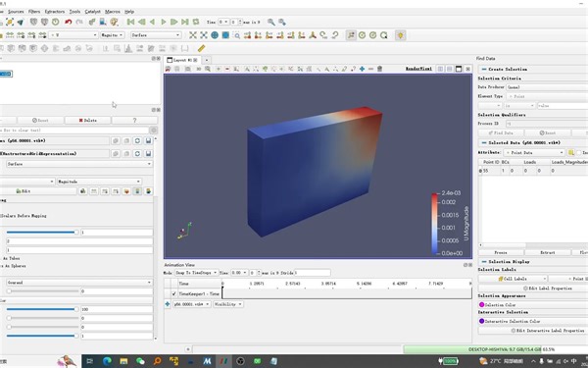Open the Gouraud interpolation dropdown
This screenshot has height=368, width=588.
point(79,283)
